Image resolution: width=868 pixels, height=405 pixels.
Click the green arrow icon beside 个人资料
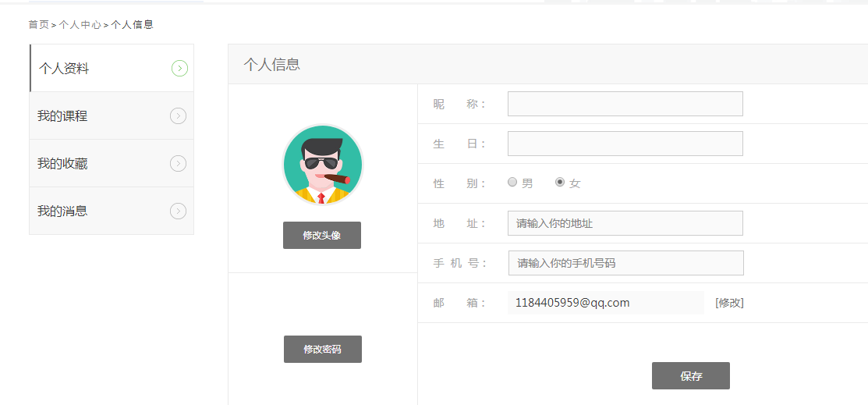pos(179,68)
